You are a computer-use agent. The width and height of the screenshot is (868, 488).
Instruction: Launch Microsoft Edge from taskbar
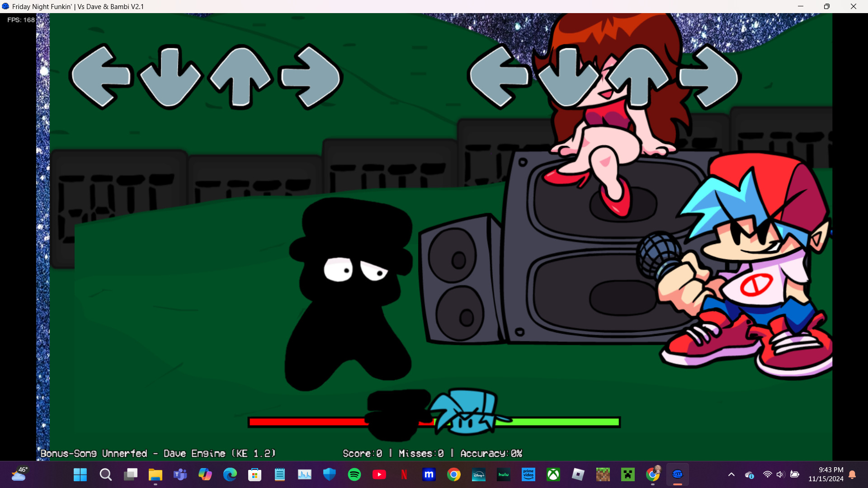point(230,474)
